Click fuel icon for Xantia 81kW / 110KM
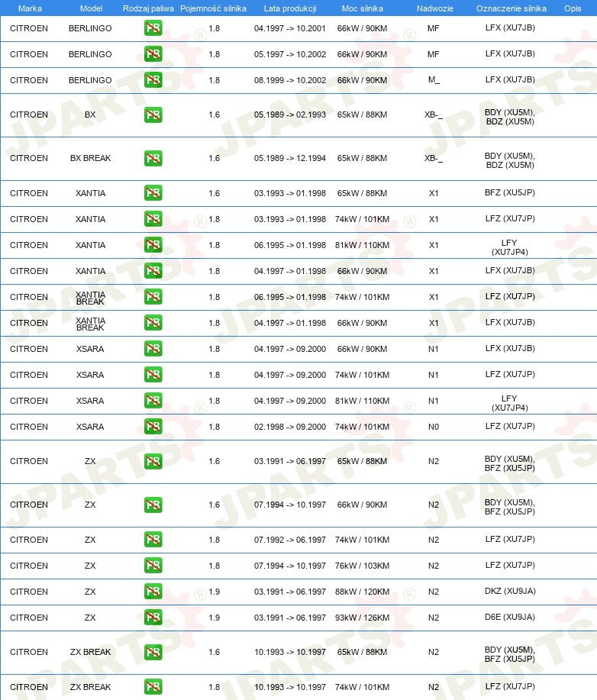 (153, 244)
